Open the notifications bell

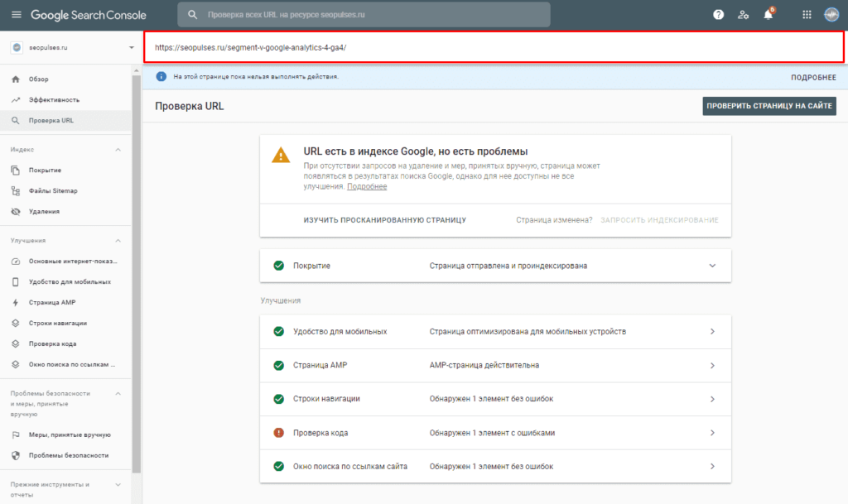pyautogui.click(x=768, y=15)
